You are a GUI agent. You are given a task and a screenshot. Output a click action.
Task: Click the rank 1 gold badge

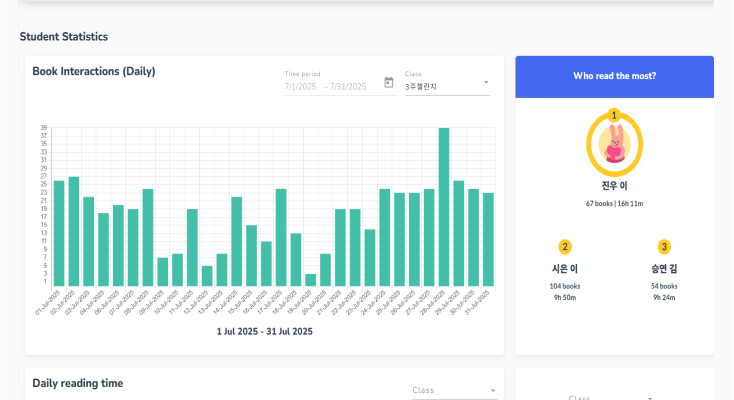[x=614, y=116]
